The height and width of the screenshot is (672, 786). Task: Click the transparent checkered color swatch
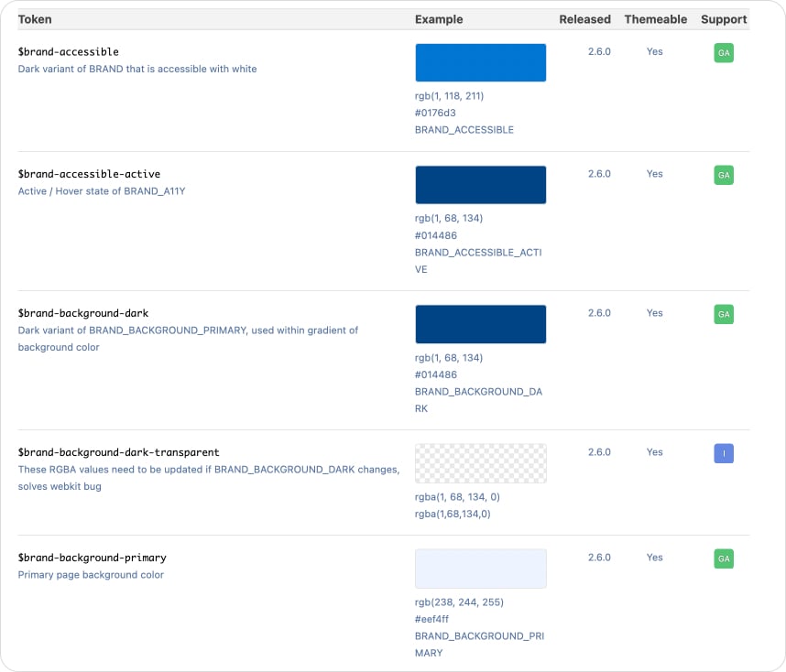pyautogui.click(x=480, y=463)
